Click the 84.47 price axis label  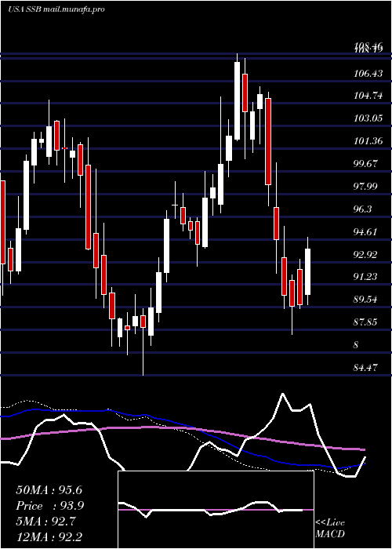click(366, 368)
